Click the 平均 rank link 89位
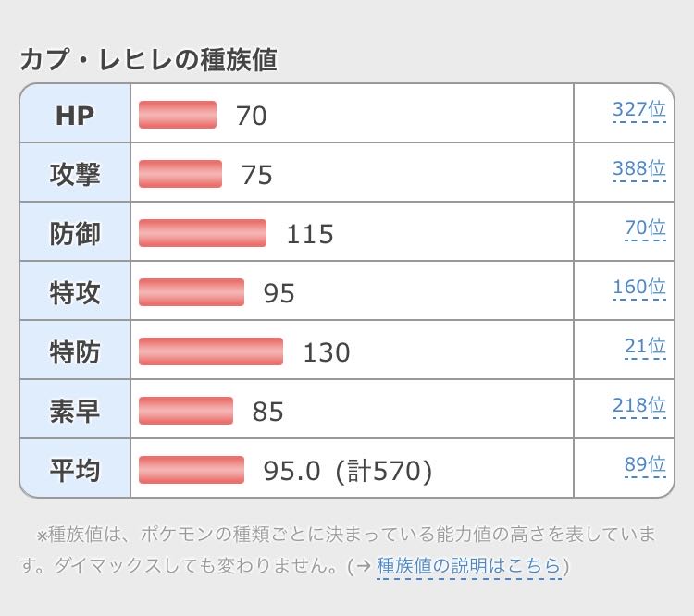 [644, 465]
